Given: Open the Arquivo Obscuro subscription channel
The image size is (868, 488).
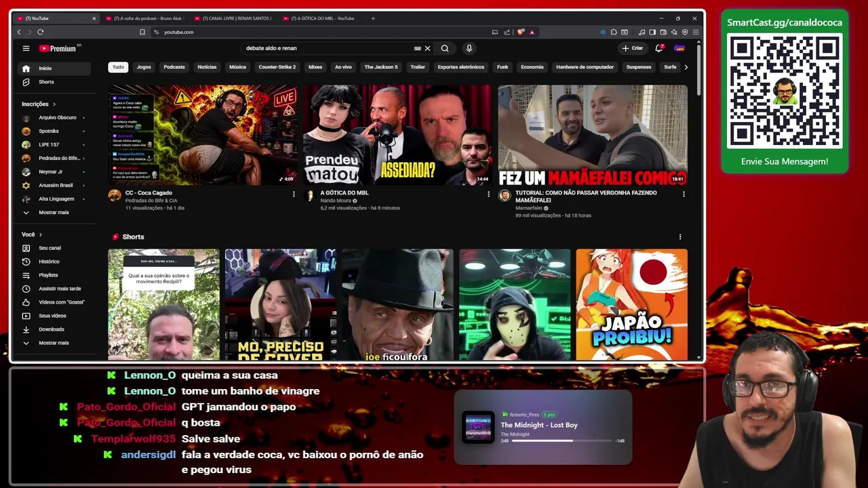Looking at the screenshot, I should click(54, 117).
